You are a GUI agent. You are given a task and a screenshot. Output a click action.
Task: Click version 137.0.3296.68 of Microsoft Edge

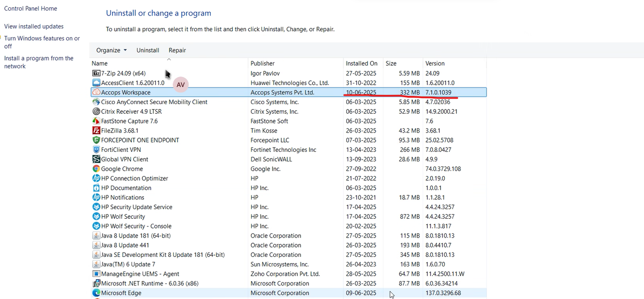click(x=443, y=293)
